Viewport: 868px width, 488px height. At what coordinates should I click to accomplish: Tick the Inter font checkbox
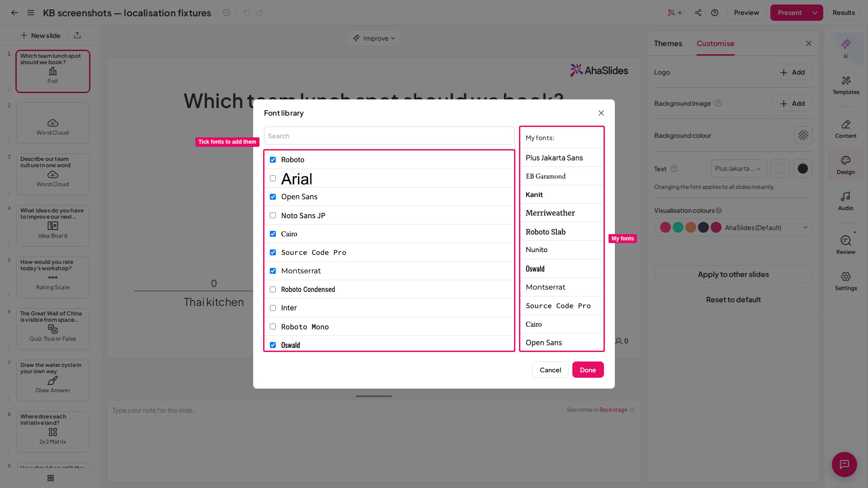[273, 308]
